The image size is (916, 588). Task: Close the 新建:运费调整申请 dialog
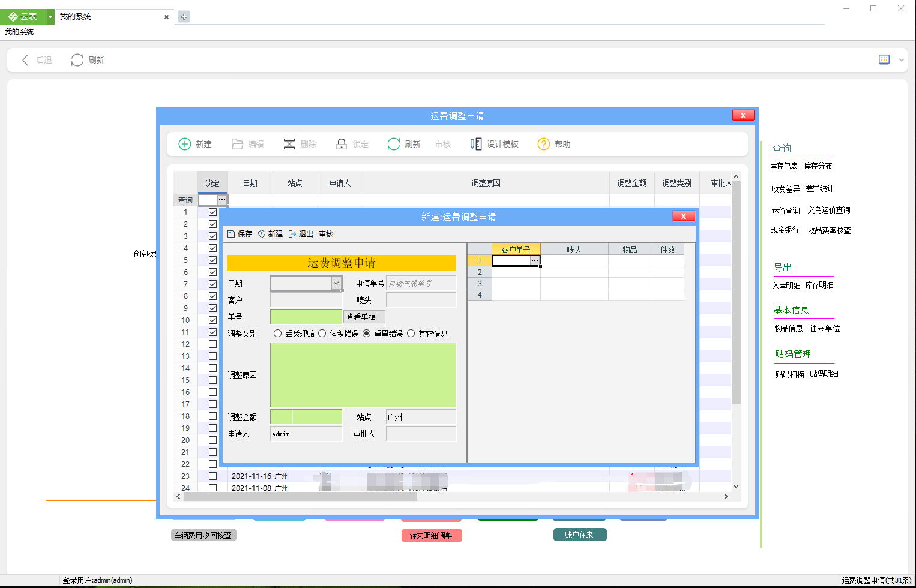(684, 216)
